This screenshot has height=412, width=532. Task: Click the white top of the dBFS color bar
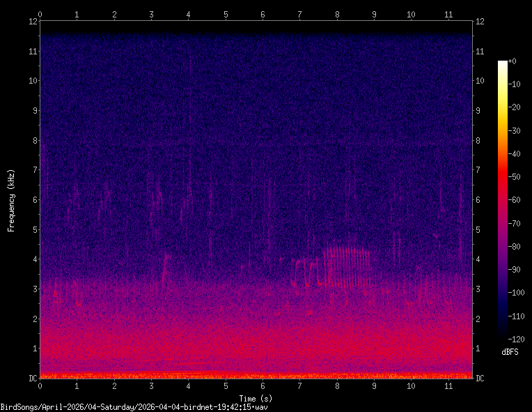tap(502, 63)
